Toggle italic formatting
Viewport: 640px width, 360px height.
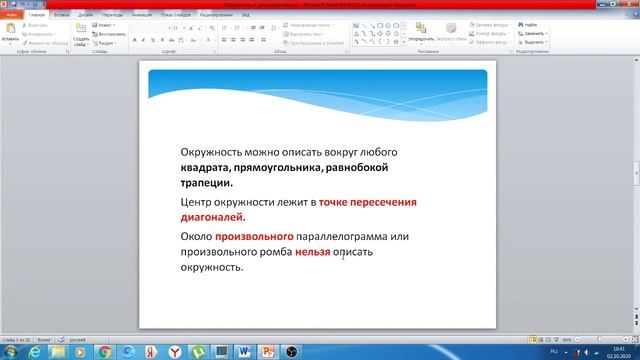pos(143,40)
